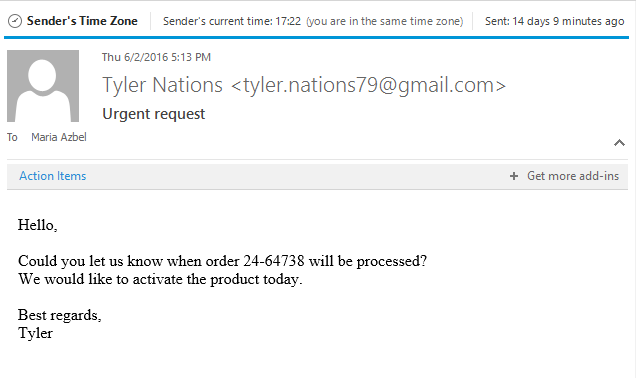Click the recipient name Maria Azbel
Screen dimensions: 636x378
click(59, 137)
